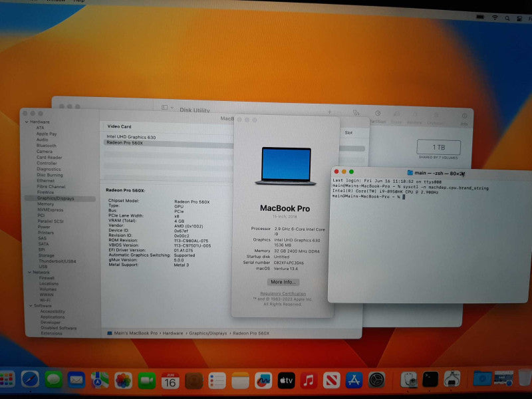Open Calendar showing 16 in Dock
Viewport: 532px width, 399px height.
tap(170, 381)
